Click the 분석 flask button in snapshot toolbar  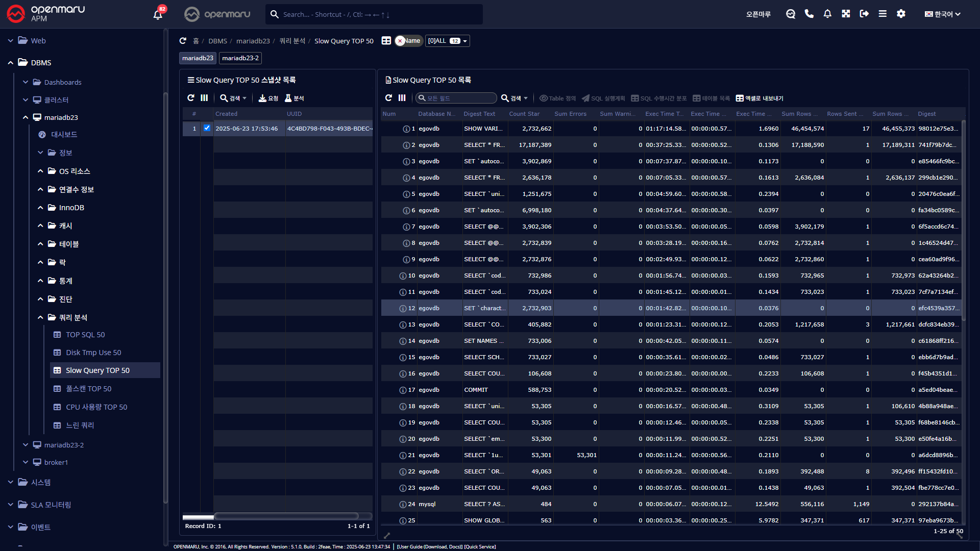pyautogui.click(x=295, y=98)
